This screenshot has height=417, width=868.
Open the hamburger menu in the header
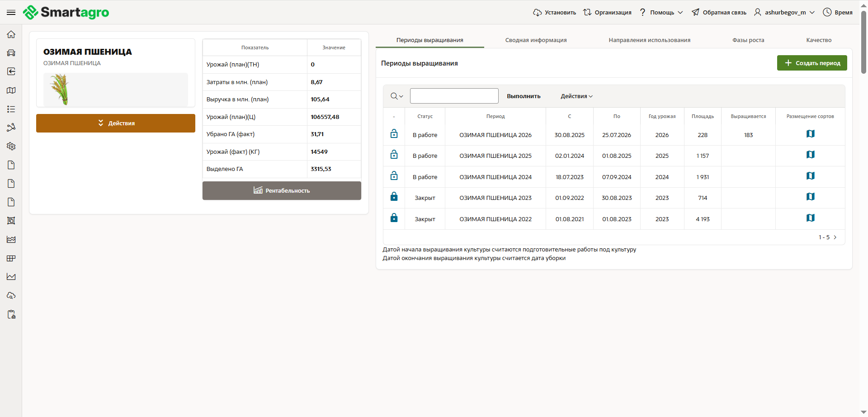coord(11,12)
